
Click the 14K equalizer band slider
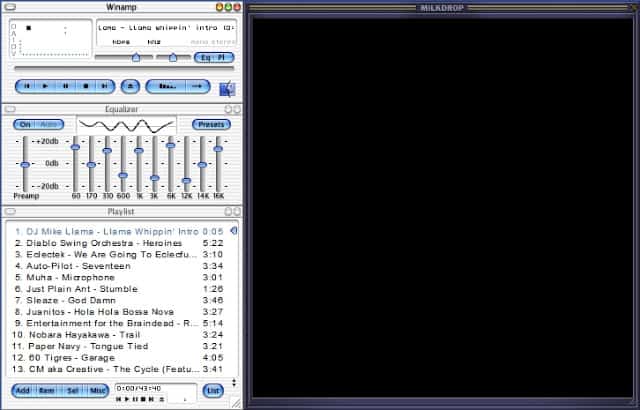pos(202,164)
